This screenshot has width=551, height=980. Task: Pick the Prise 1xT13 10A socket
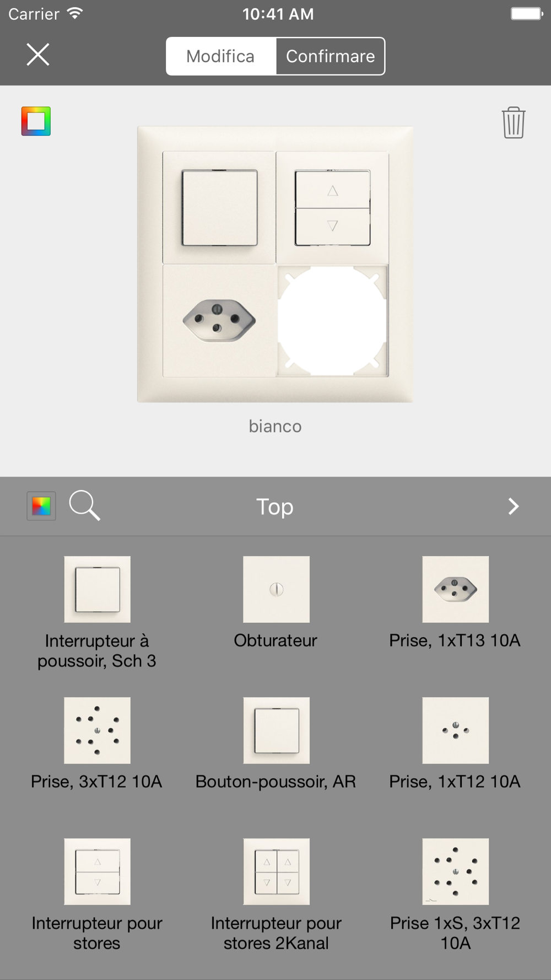455,589
